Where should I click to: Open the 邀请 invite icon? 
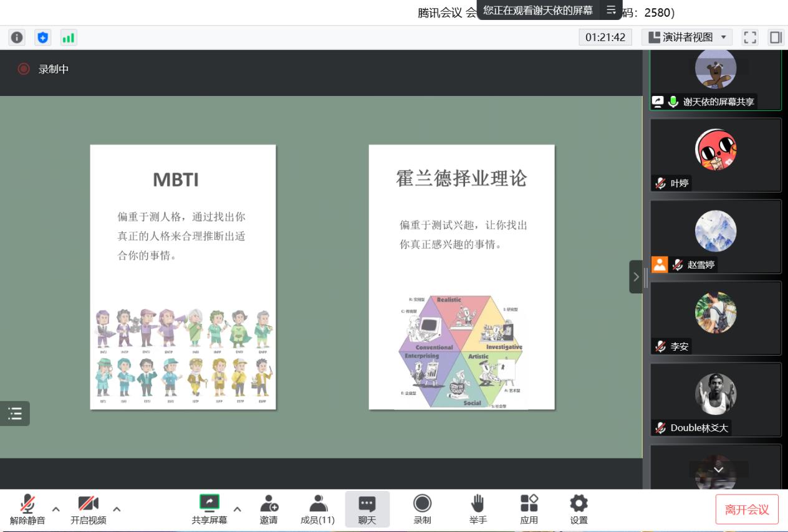tap(269, 509)
